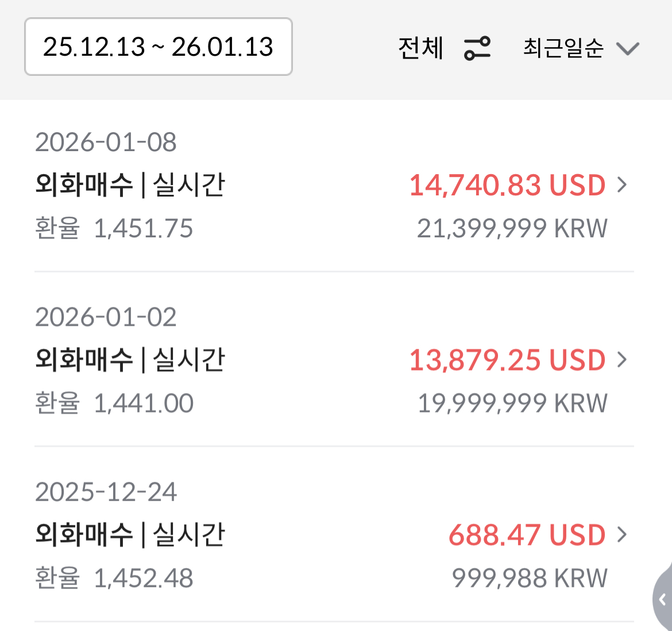
Task: Open the filter settings sliders icon
Action: pyautogui.click(x=477, y=48)
